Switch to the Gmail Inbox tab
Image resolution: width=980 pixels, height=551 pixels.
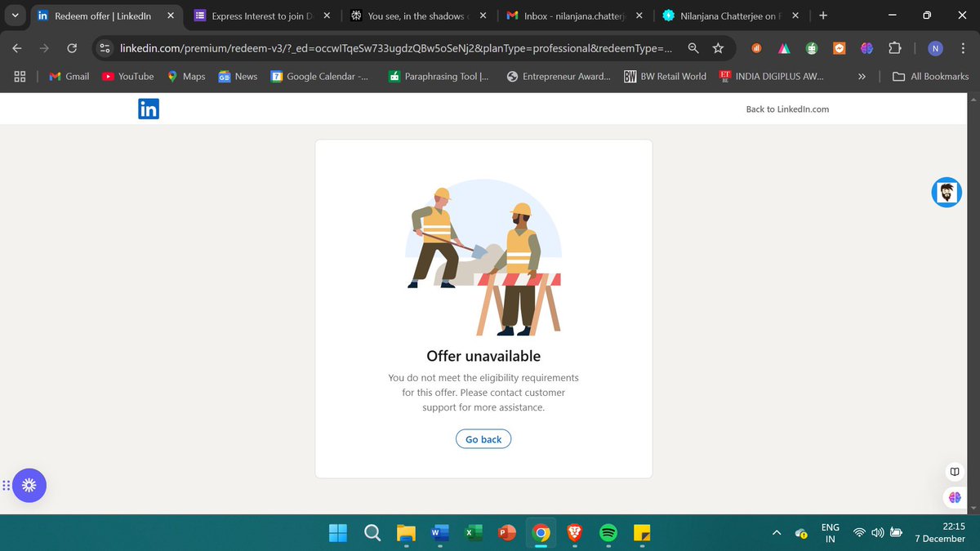[x=575, y=16]
